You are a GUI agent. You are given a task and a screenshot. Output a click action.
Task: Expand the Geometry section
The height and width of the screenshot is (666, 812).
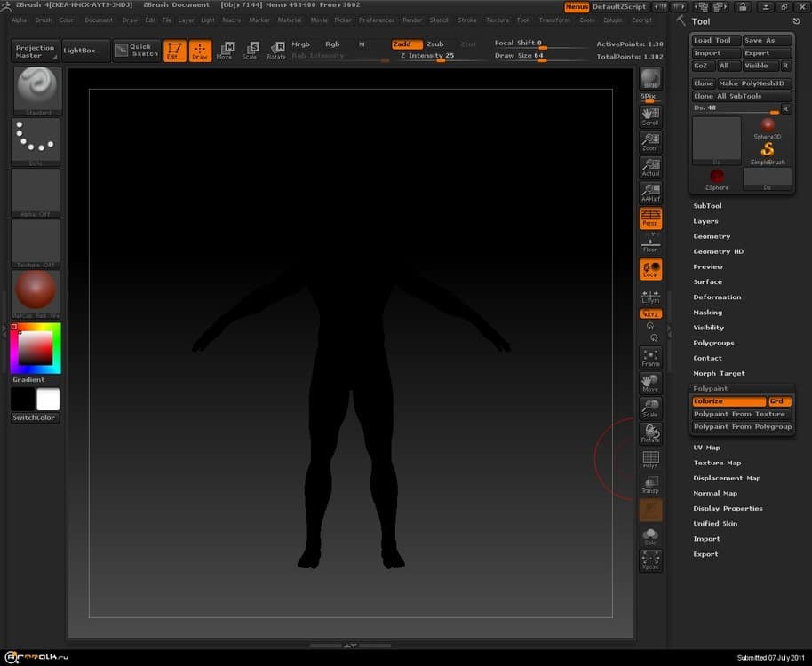point(712,236)
